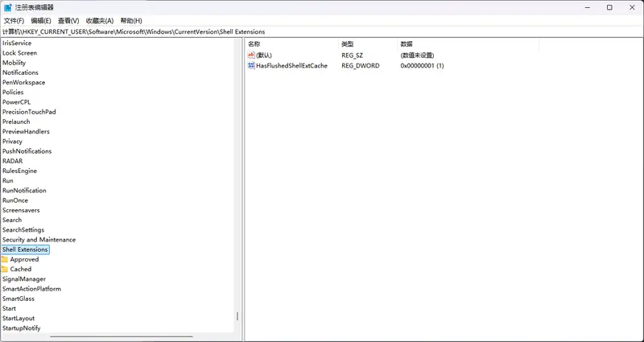This screenshot has height=342, width=644.
Task: Select the folder icon next to Cached
Action: coord(5,270)
